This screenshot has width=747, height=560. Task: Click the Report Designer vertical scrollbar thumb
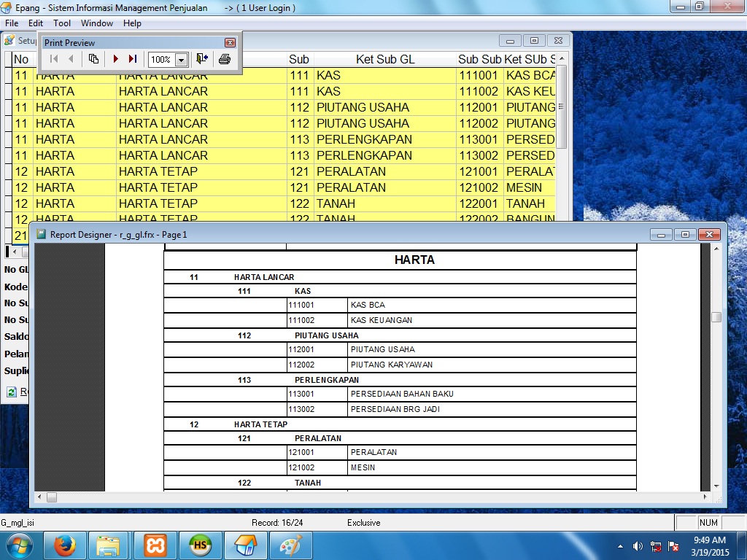pyautogui.click(x=716, y=317)
